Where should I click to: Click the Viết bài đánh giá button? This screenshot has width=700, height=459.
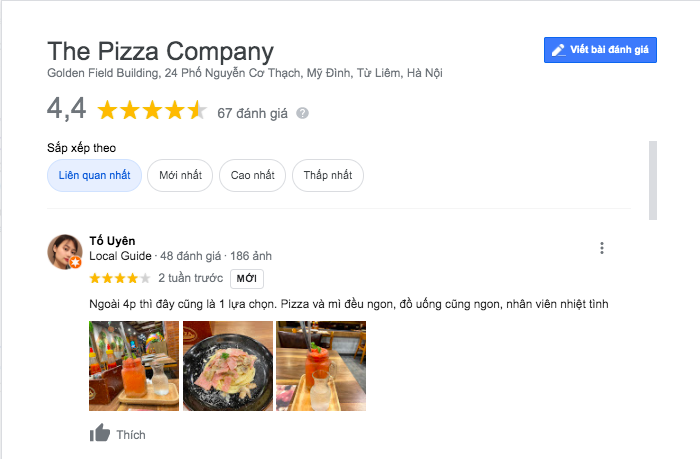click(x=600, y=50)
